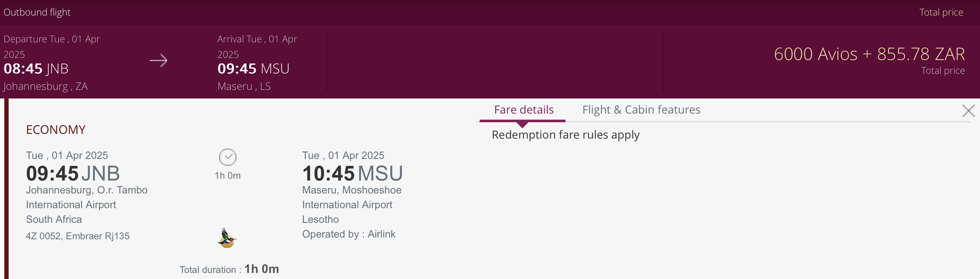This screenshot has width=980, height=279.
Task: Click the clock duration icon
Action: [228, 157]
